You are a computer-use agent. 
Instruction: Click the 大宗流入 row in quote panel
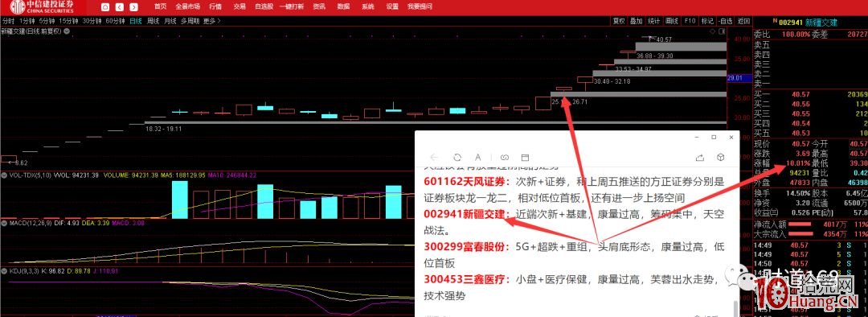(x=810, y=234)
